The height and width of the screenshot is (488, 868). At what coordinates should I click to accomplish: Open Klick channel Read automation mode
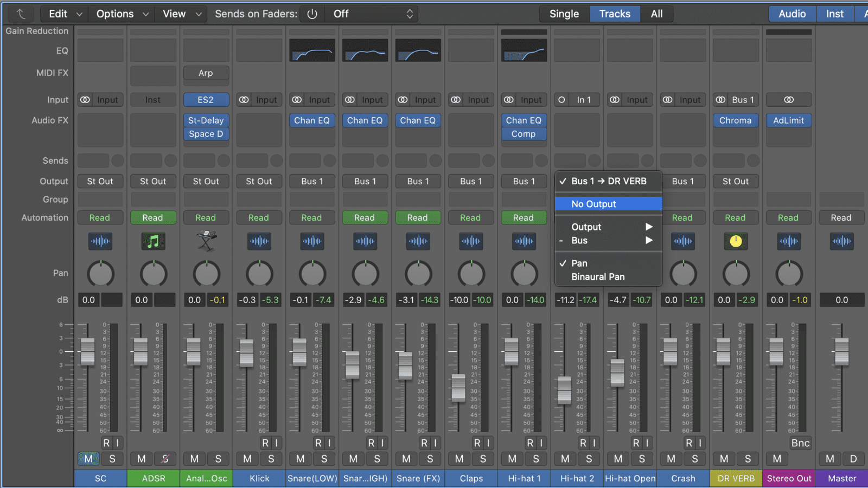[x=259, y=217]
